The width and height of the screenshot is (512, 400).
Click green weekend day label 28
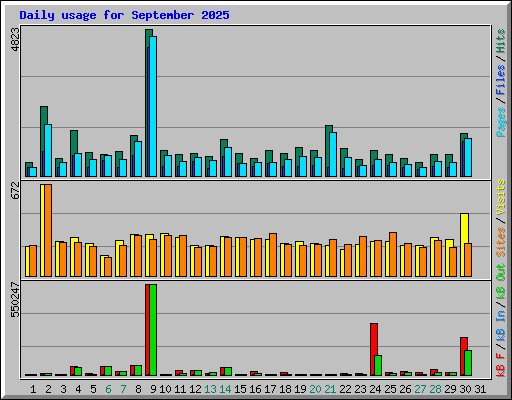click(x=435, y=389)
